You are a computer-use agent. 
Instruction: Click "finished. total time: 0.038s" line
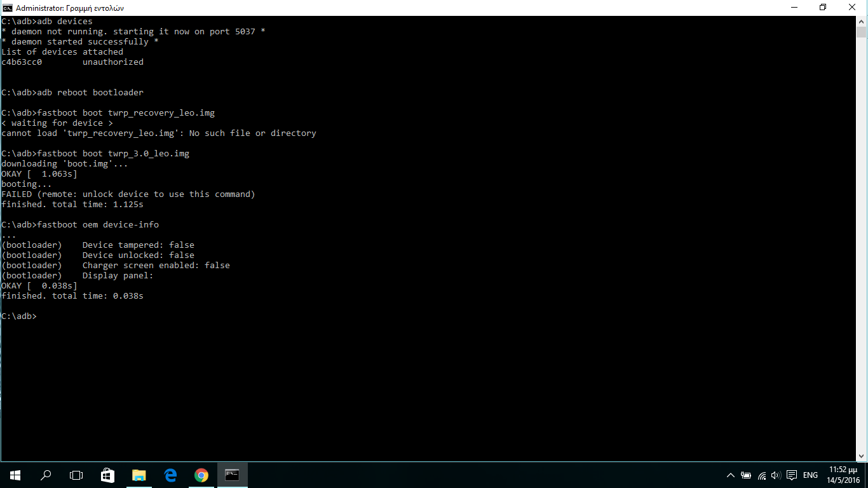click(x=72, y=296)
